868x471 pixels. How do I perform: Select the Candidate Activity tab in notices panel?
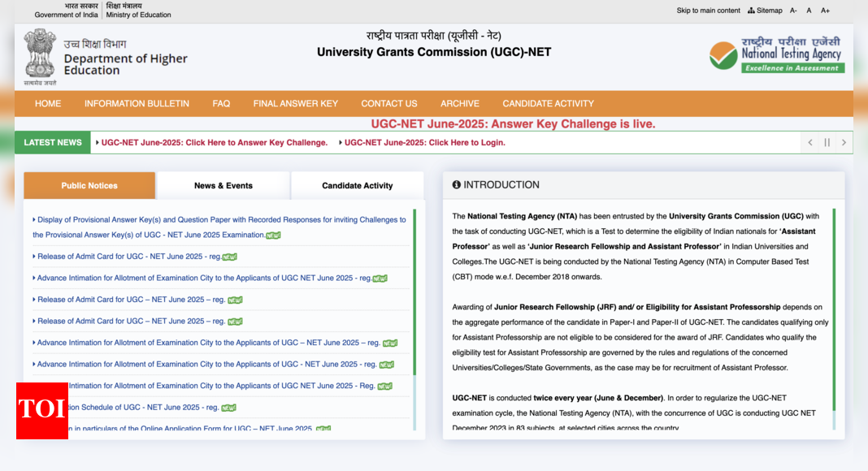357,185
